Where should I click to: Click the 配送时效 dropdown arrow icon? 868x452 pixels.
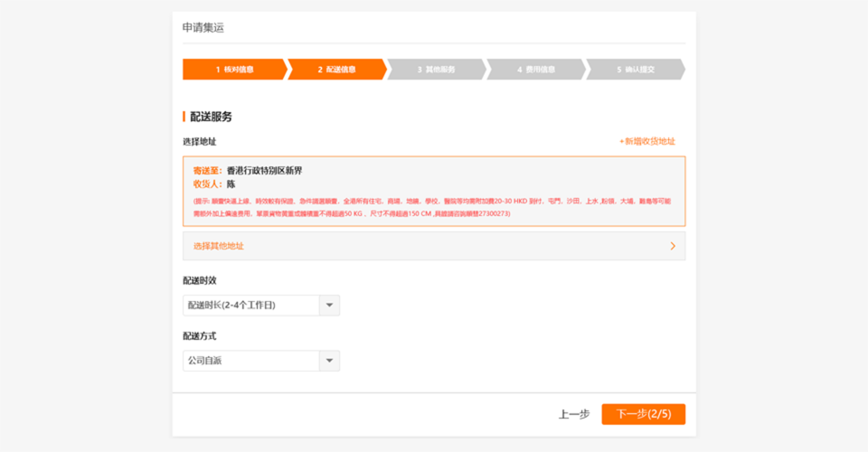pyautogui.click(x=329, y=306)
